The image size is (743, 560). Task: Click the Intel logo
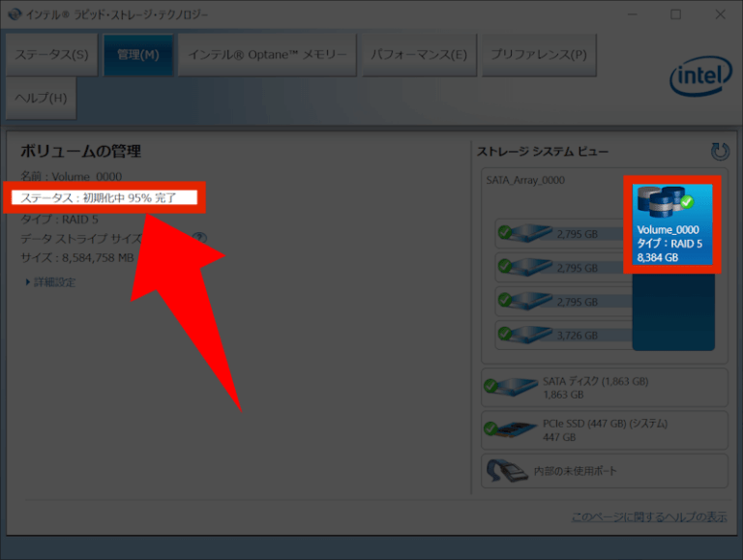pyautogui.click(x=696, y=75)
